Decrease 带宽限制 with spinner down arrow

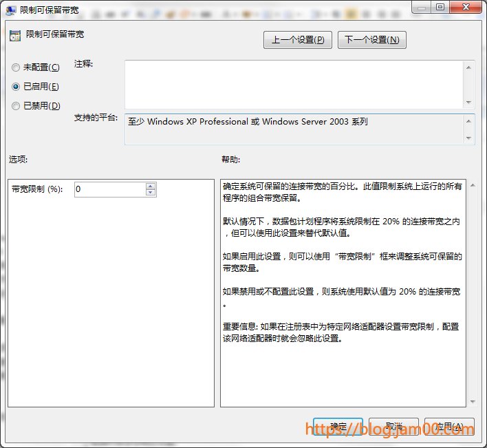(151, 193)
